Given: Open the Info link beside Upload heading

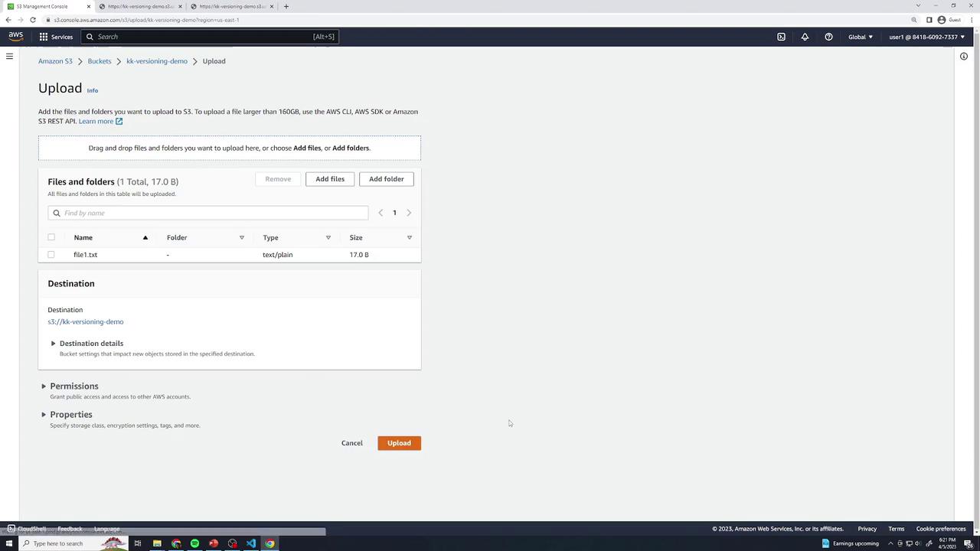Looking at the screenshot, I should 93,90.
